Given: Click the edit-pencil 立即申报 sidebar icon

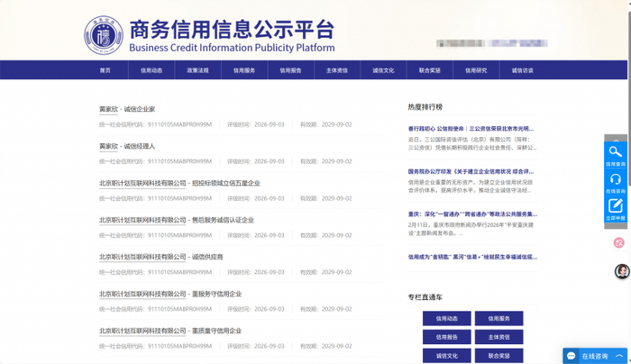Looking at the screenshot, I should point(616,209).
